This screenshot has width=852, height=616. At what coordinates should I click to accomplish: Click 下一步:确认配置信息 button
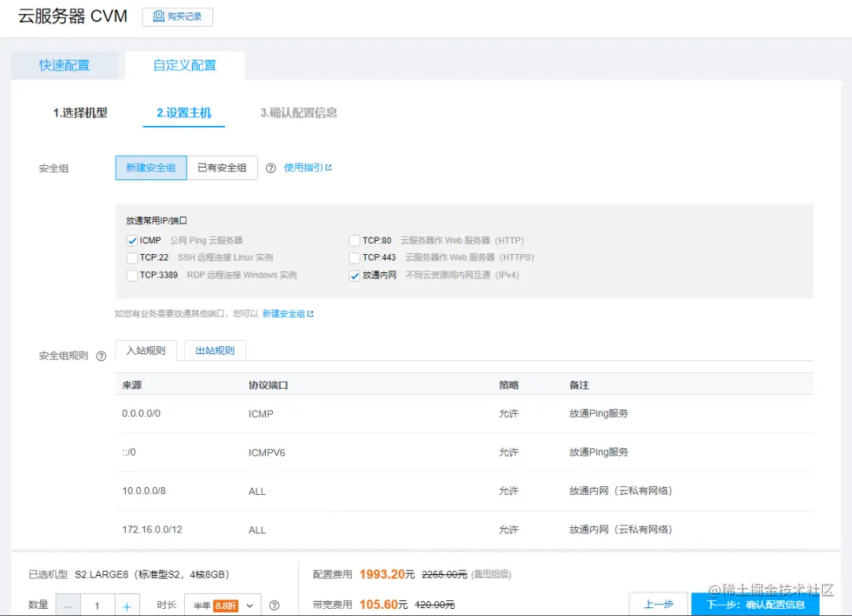coord(755,604)
